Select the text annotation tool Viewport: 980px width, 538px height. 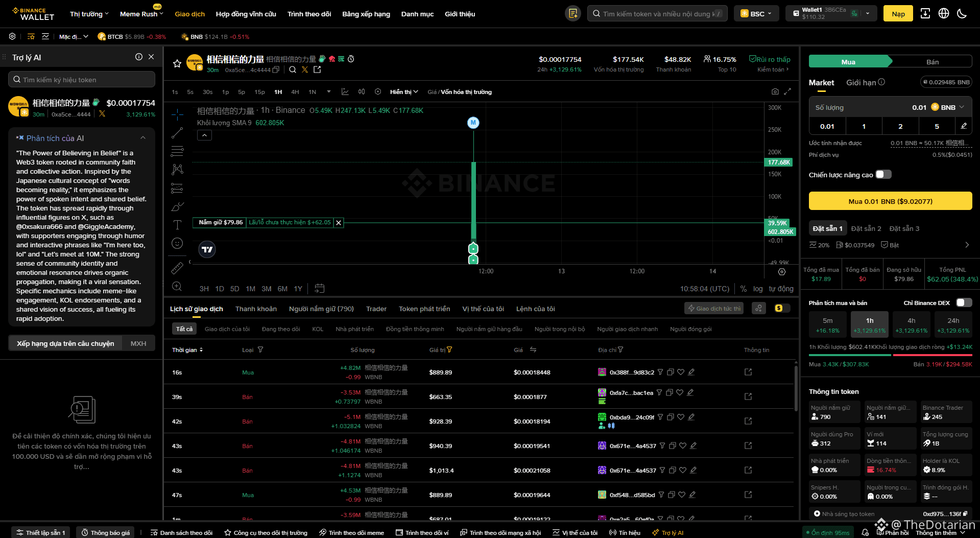tap(177, 225)
